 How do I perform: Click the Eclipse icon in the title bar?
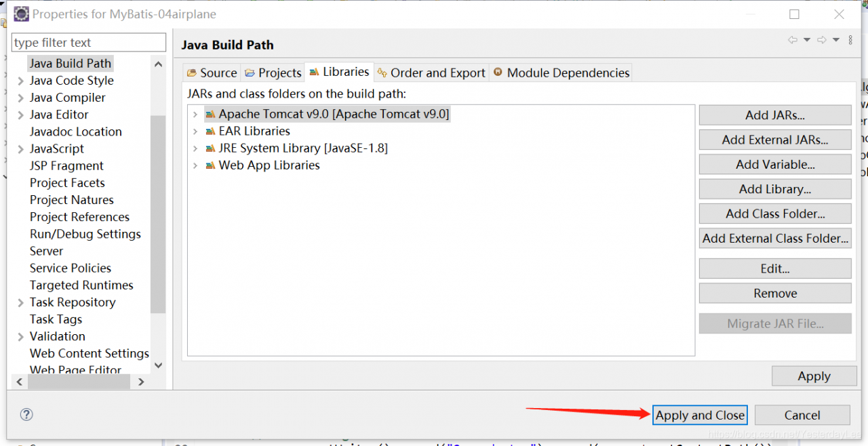click(x=22, y=14)
